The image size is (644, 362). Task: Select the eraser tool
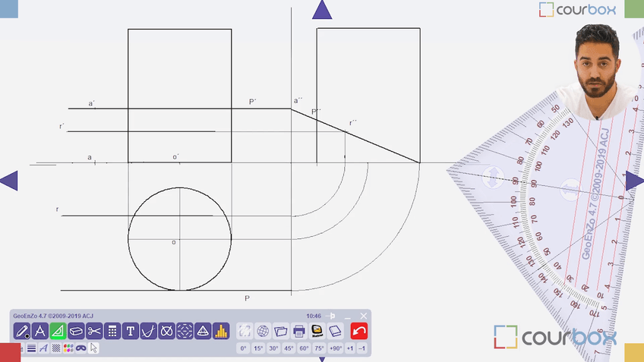(76, 331)
